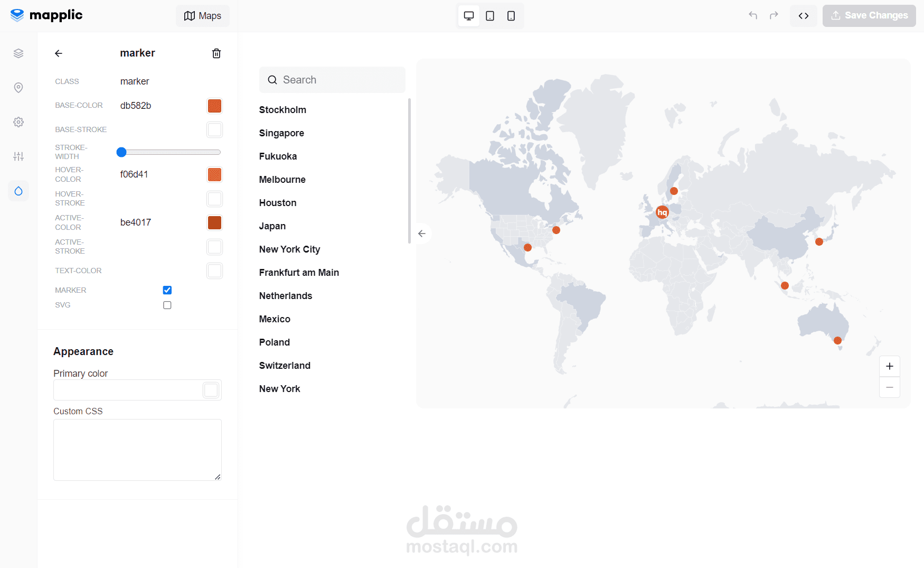Click the Fukuoka map marker in Japan
This screenshot has height=568, width=924.
[819, 242]
